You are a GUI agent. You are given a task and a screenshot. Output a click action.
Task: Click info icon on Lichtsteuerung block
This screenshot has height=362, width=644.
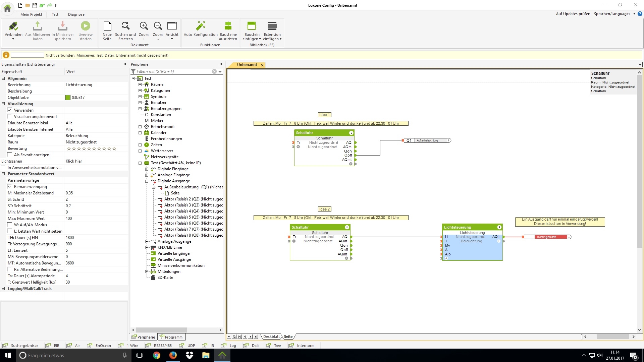(499, 227)
